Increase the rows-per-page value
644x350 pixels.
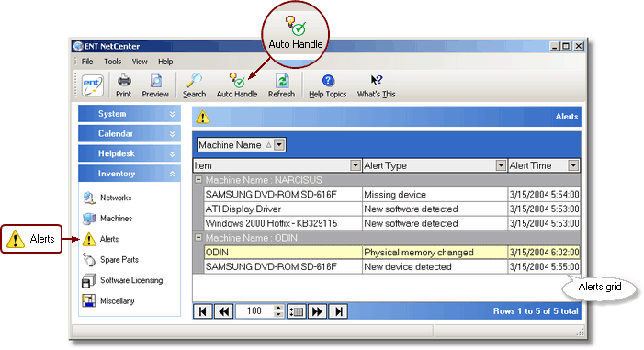[x=278, y=308]
